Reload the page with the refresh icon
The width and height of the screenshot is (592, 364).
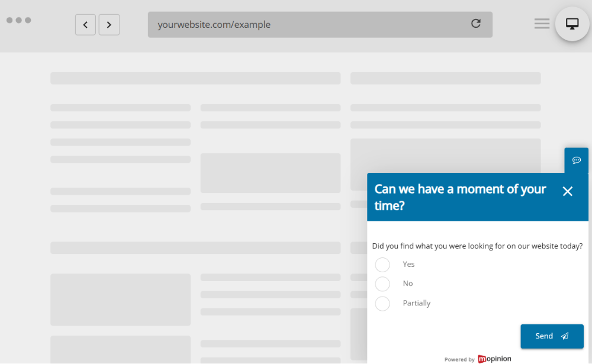click(x=475, y=24)
